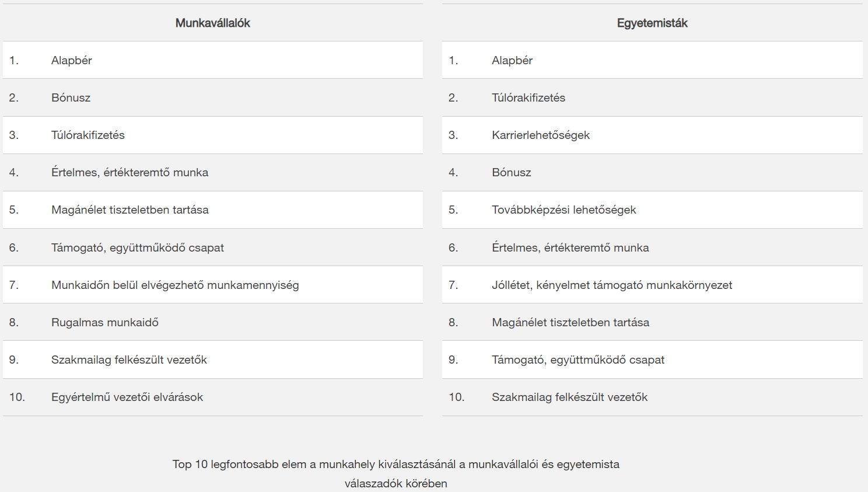Click Szakmailag felkészült vezetők under Egyetemisták
The height and width of the screenshot is (492, 868).
click(x=569, y=397)
